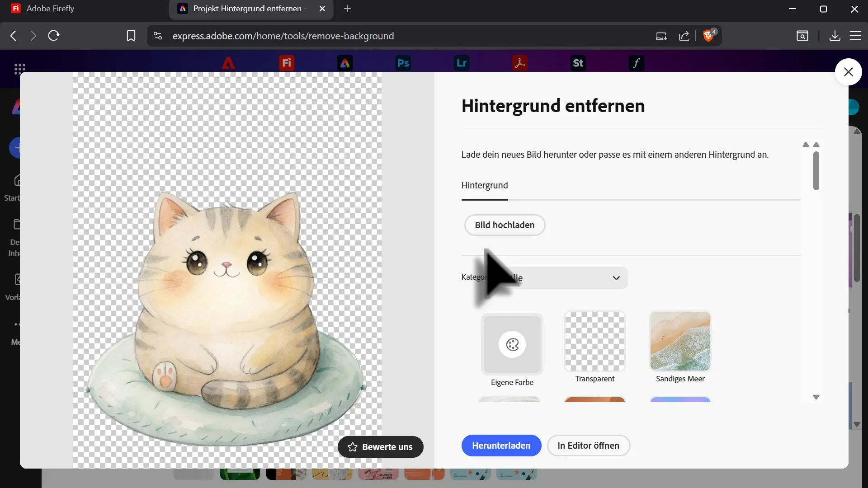Open the Adobe Photoshop shortcut icon

pyautogui.click(x=403, y=63)
